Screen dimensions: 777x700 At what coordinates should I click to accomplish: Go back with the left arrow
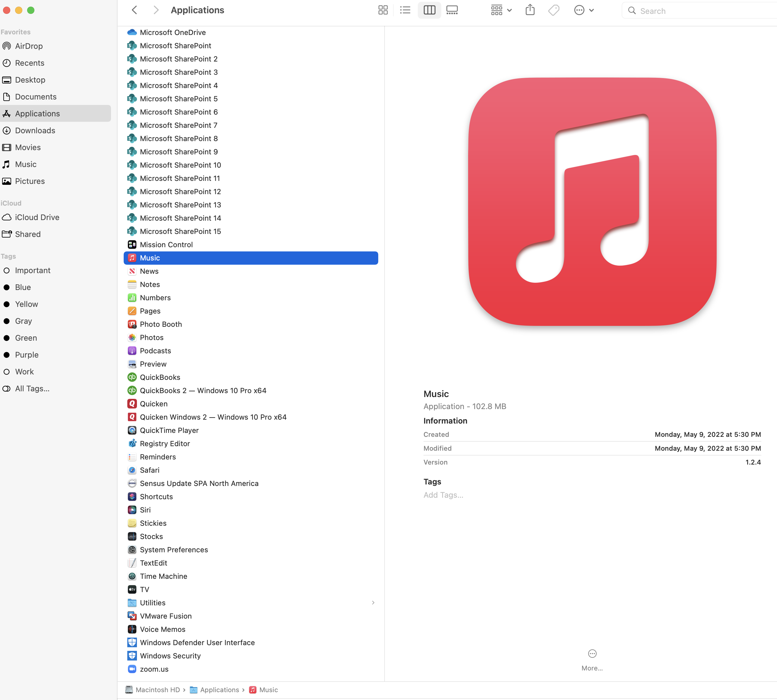coord(134,10)
